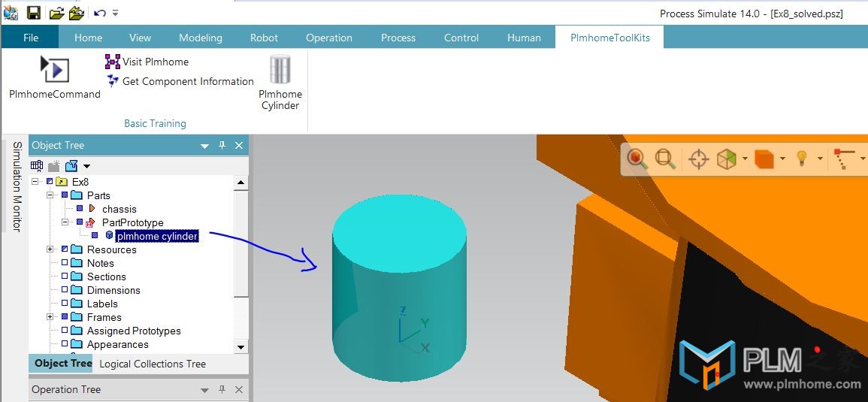Select plmhome cylinder in Object Tree
The height and width of the screenshot is (402, 868).
click(157, 237)
